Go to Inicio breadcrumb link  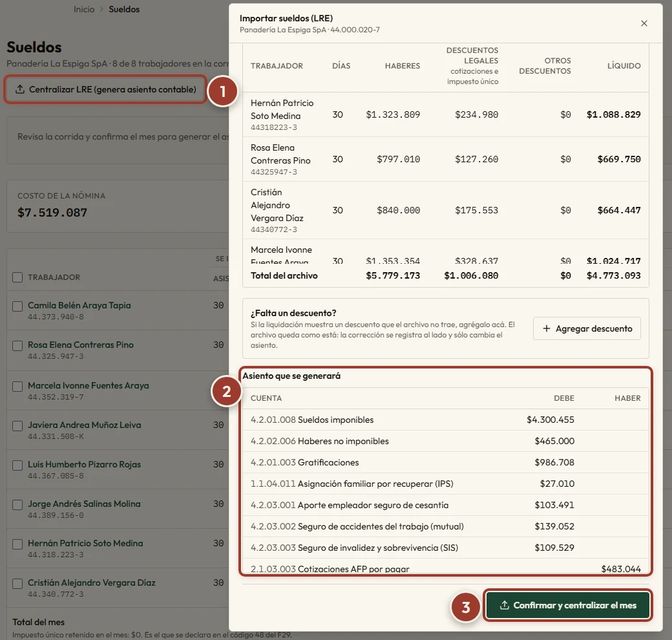click(x=84, y=10)
